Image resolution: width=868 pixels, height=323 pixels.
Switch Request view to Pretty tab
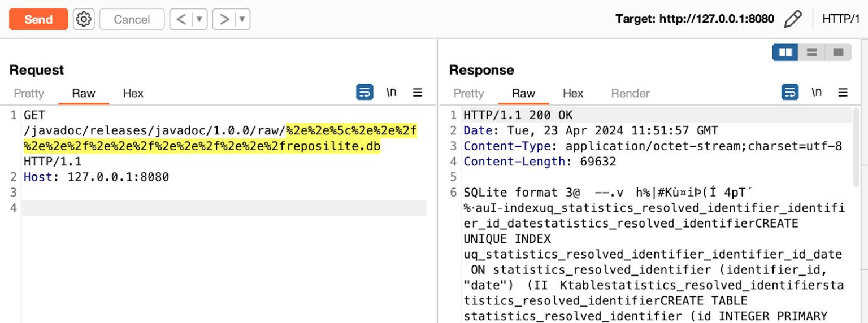tap(29, 93)
